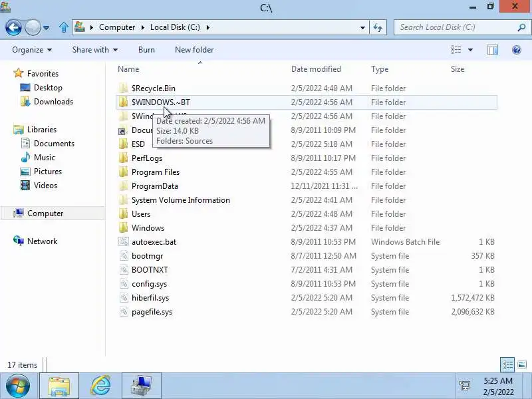Select the autoexec.bat file icon
Screen dimensions: 532x399
click(124, 242)
